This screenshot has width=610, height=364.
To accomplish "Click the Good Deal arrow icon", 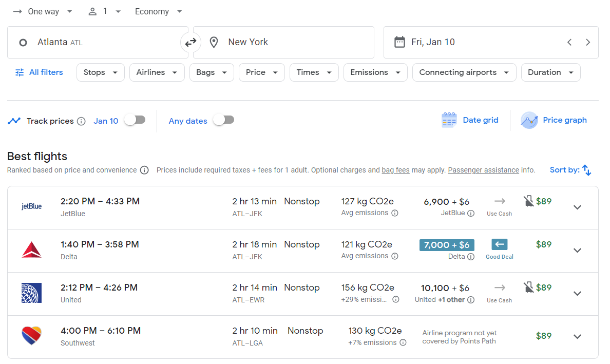I will pos(499,245).
